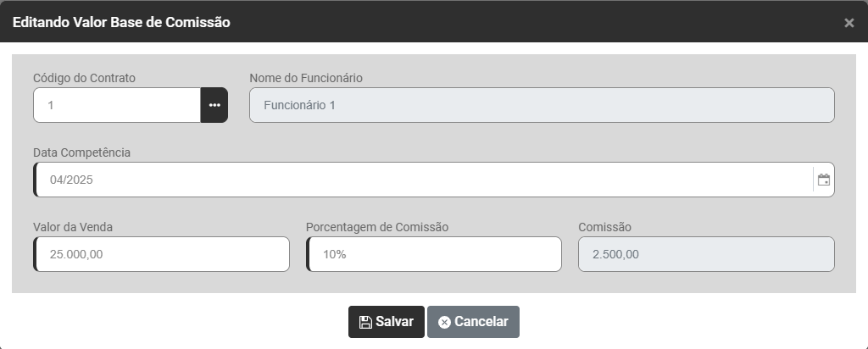Close the Editando Valor Base dialog

click(849, 23)
